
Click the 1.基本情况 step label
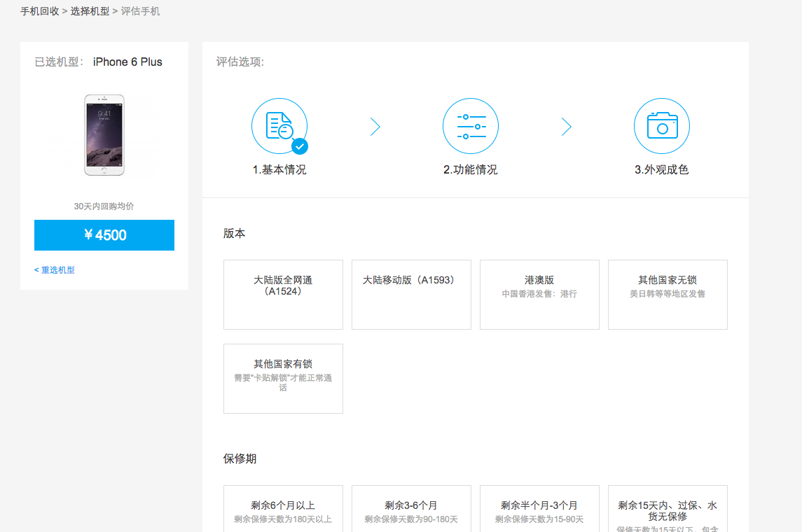[279, 169]
